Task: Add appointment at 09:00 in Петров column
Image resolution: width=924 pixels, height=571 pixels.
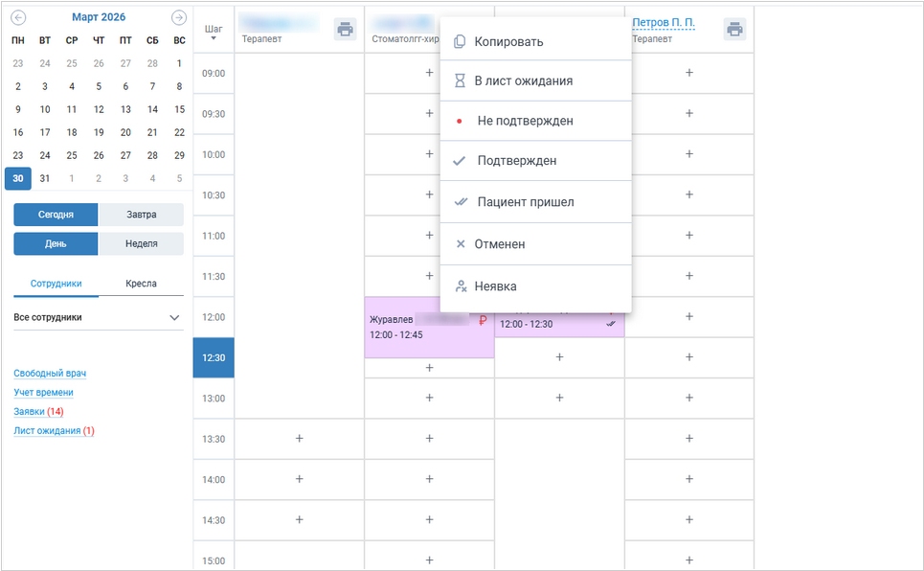Action: click(689, 73)
